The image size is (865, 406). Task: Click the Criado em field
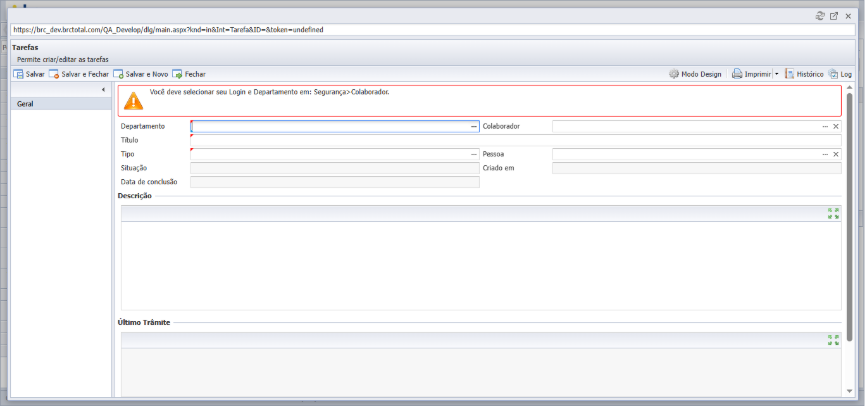[697, 168]
